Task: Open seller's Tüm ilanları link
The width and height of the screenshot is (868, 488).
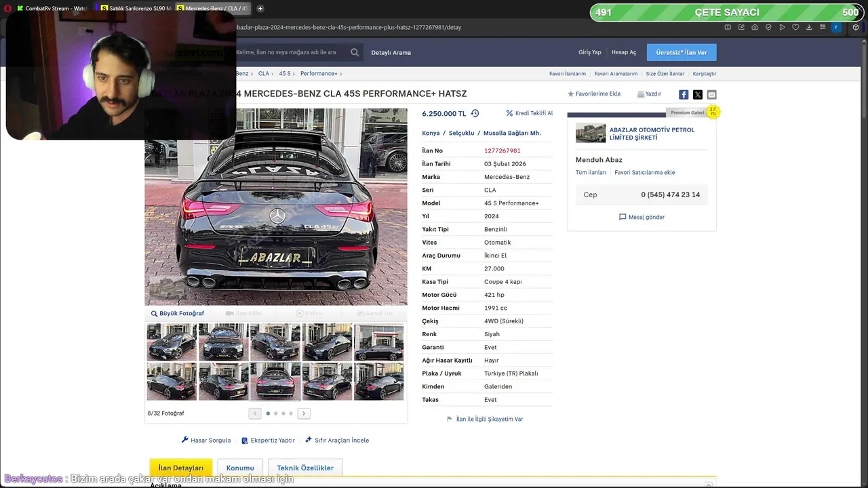Action: coord(591,172)
